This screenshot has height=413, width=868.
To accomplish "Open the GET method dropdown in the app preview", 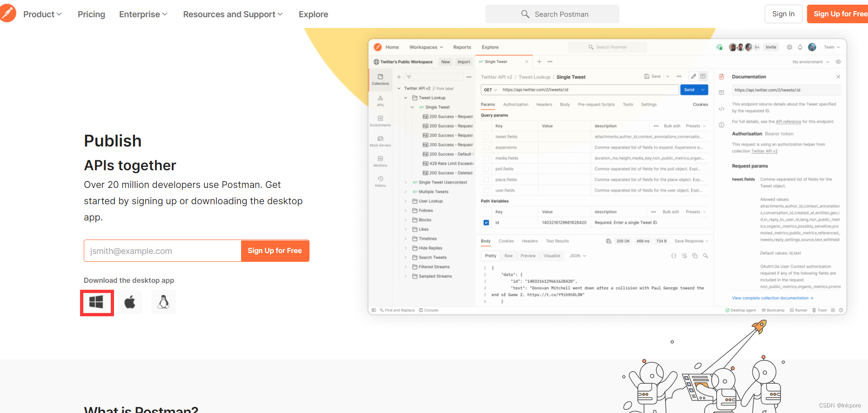I will point(490,90).
